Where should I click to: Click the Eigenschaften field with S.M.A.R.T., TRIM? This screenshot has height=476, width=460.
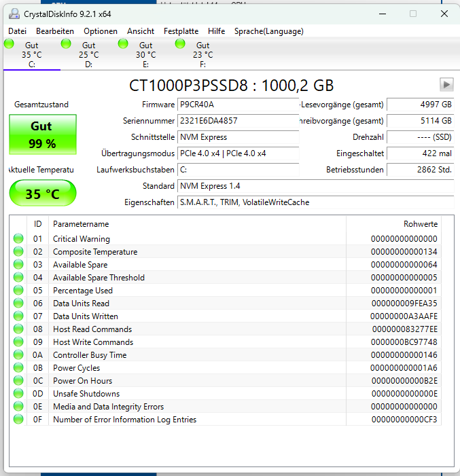(x=316, y=202)
